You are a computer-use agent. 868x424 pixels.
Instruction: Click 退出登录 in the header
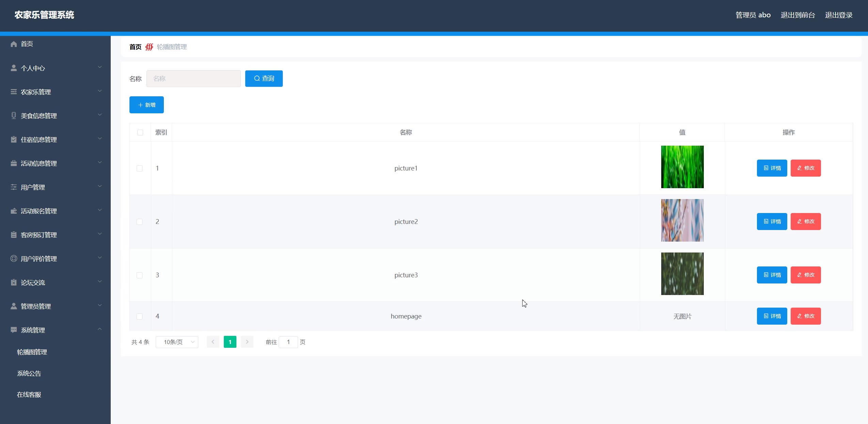(x=839, y=15)
